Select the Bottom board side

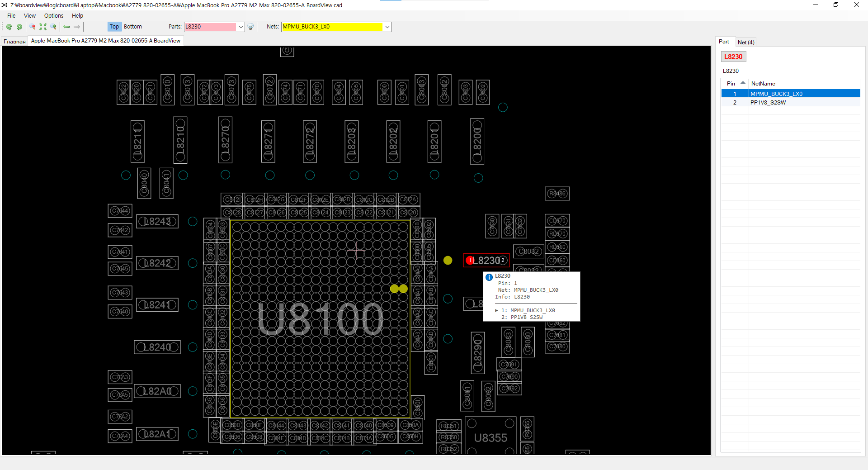point(133,27)
